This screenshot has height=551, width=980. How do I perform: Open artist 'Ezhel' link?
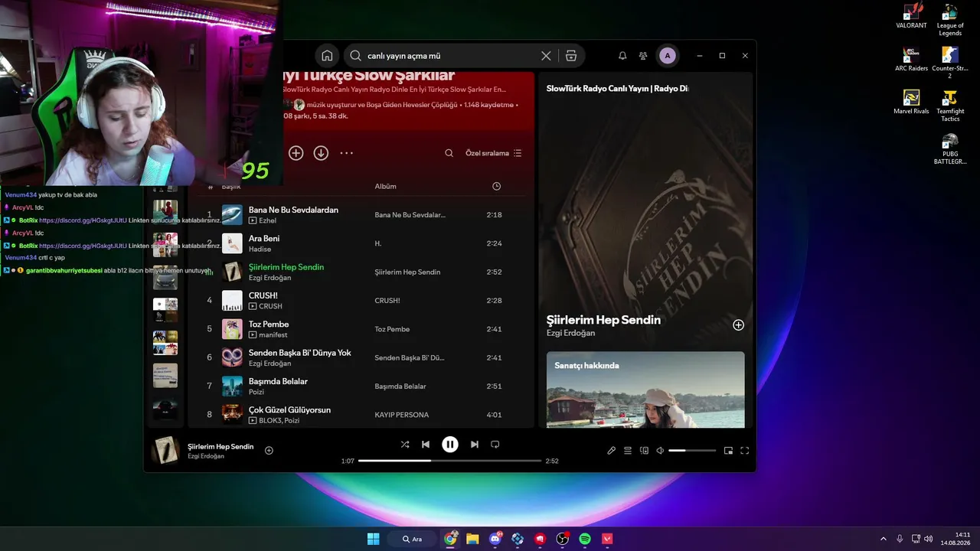[267, 220]
